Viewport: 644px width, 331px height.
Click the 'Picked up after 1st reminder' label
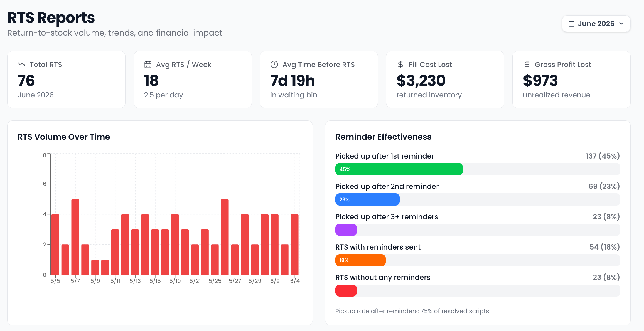[x=385, y=156]
